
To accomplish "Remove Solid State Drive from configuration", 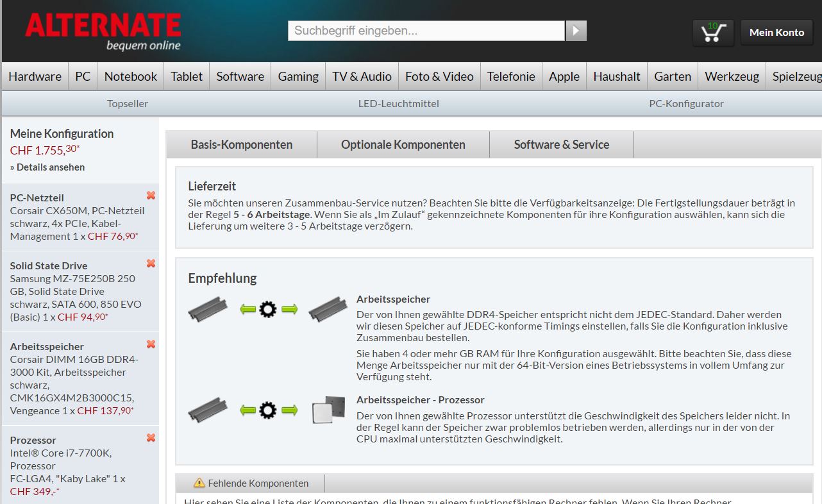I will pos(151,264).
